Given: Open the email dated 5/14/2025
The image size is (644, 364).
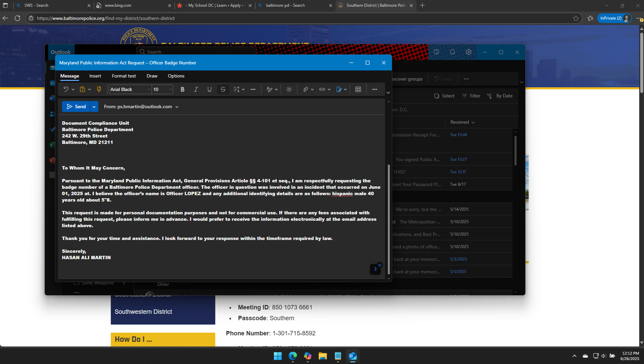Looking at the screenshot, I should pyautogui.click(x=452, y=209).
